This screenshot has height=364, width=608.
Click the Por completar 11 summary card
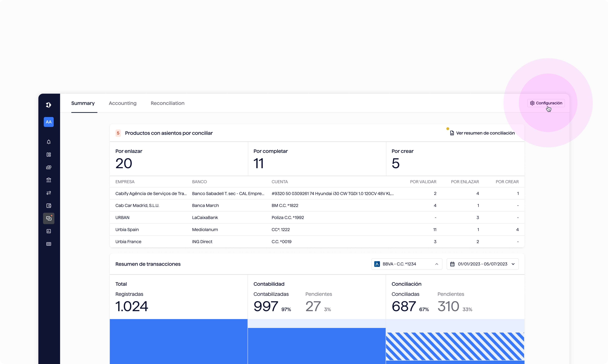(317, 159)
